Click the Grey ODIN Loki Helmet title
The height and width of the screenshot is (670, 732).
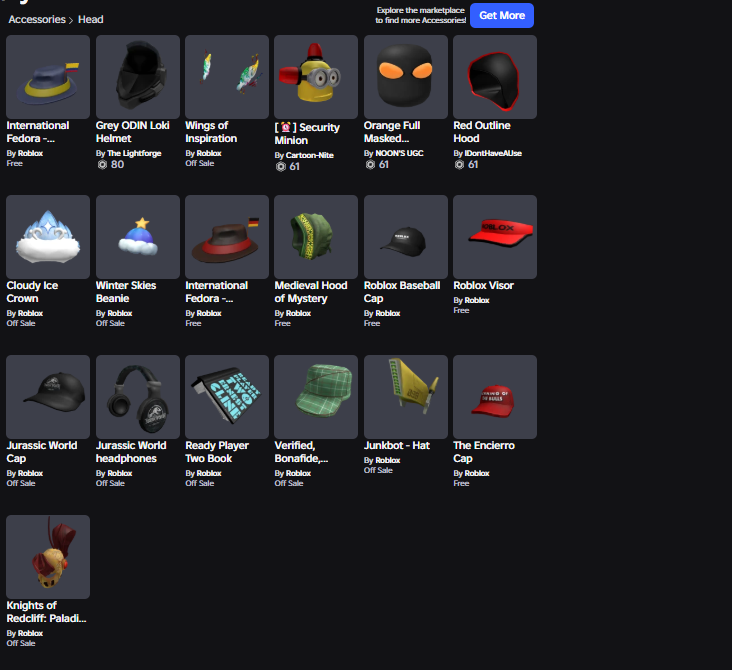click(133, 132)
